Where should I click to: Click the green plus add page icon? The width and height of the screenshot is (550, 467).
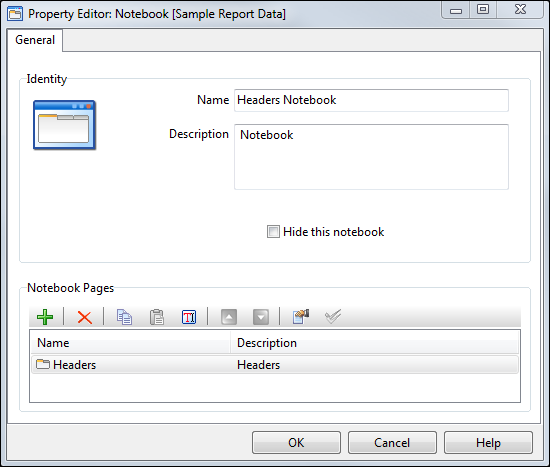pos(45,317)
